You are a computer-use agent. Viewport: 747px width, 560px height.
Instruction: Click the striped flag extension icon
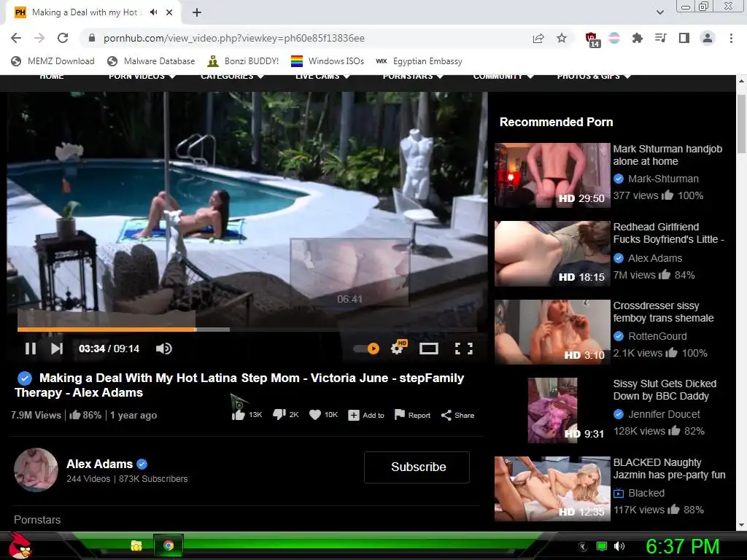614,38
